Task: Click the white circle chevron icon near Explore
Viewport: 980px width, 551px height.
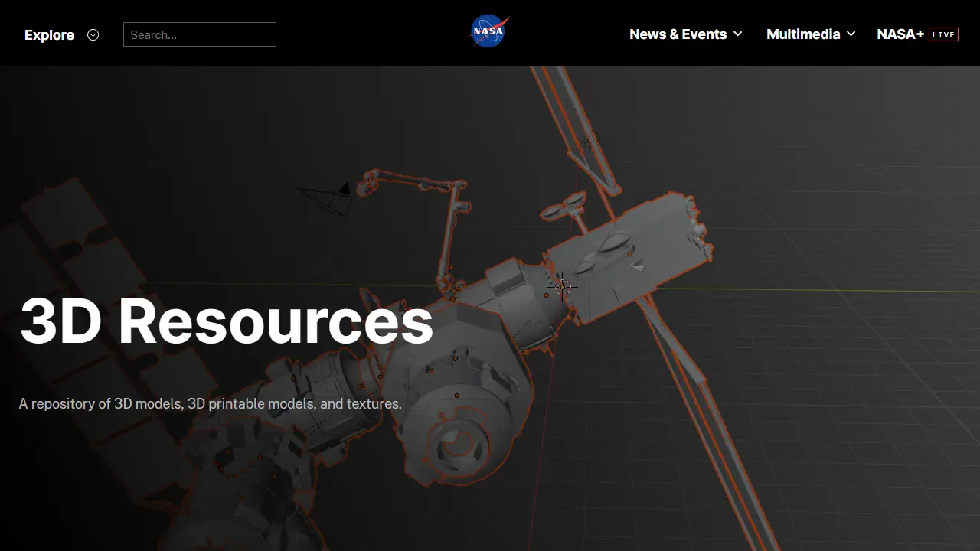Action: pyautogui.click(x=93, y=34)
